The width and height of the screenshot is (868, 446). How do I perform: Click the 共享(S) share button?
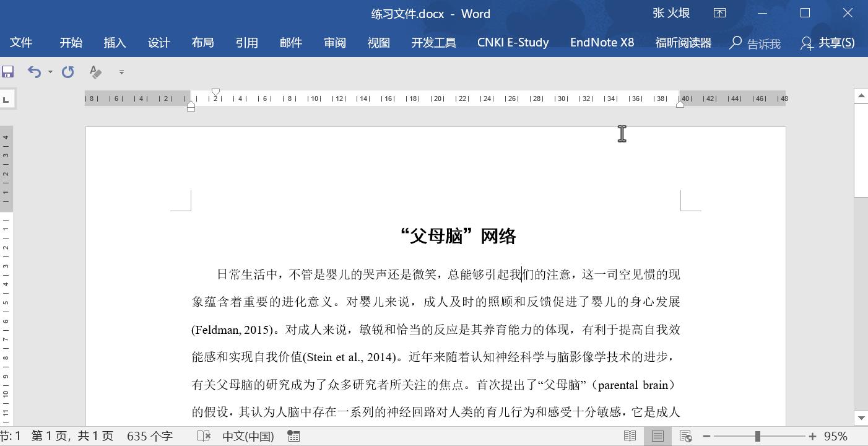[x=828, y=43]
